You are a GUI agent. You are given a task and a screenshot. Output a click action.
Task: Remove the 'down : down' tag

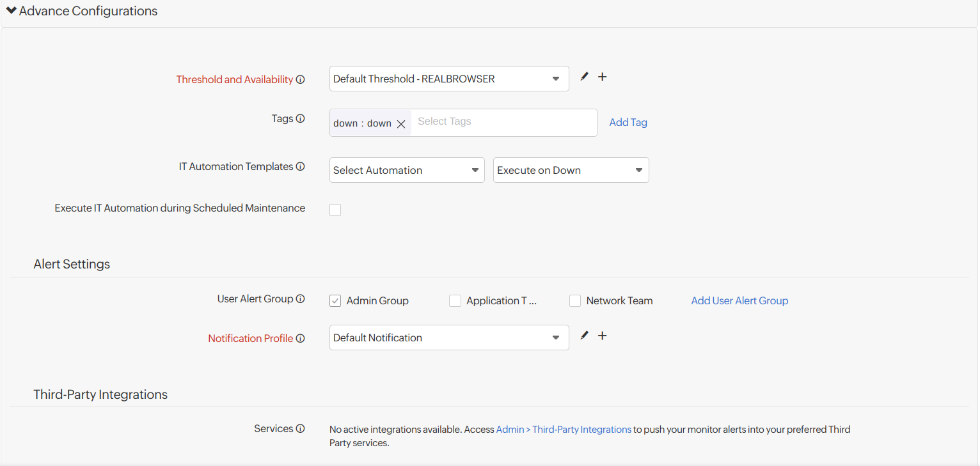[401, 124]
